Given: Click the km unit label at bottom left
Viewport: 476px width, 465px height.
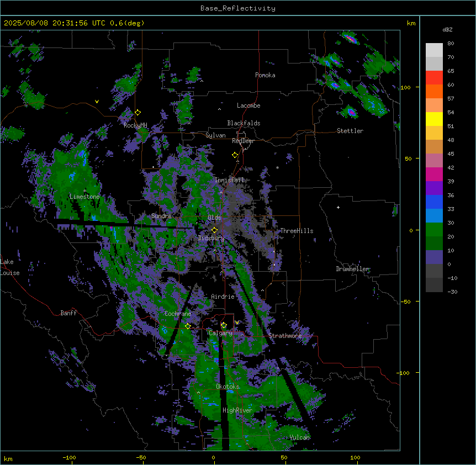Looking at the screenshot, I should coord(8,459).
